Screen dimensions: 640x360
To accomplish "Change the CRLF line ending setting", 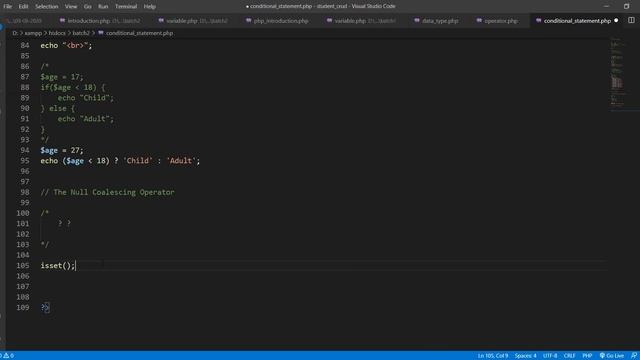I will coord(569,356).
